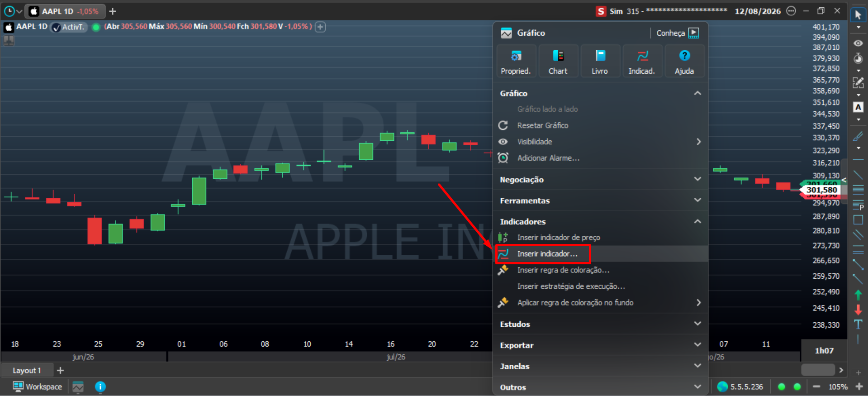Click the chart horizontal scrollbar thumb
The image size is (868, 396).
(818, 370)
